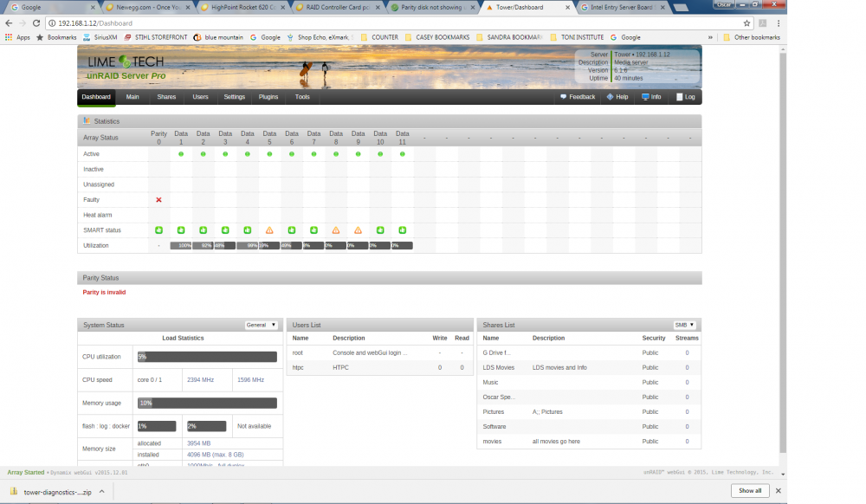Click the SMART status thumbs-up for Data 4
Image resolution: width=866 pixels, height=504 pixels.
point(248,230)
